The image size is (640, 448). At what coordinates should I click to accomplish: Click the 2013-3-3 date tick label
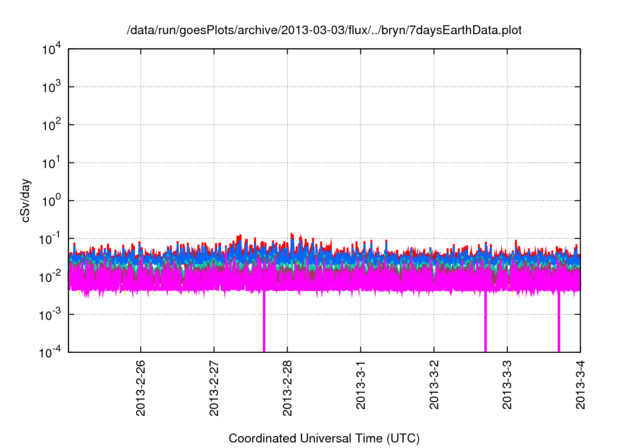507,384
